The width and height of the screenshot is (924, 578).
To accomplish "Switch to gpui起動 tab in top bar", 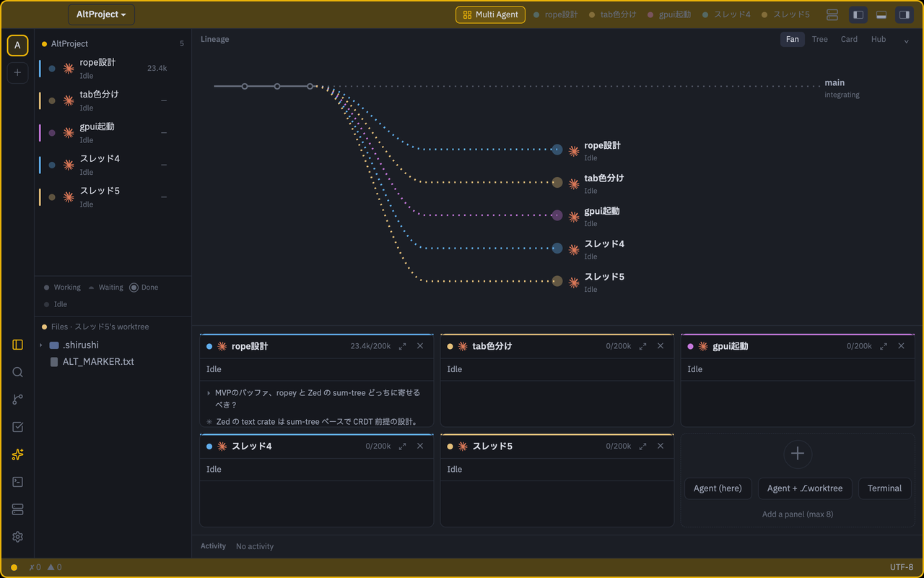I will click(x=669, y=14).
